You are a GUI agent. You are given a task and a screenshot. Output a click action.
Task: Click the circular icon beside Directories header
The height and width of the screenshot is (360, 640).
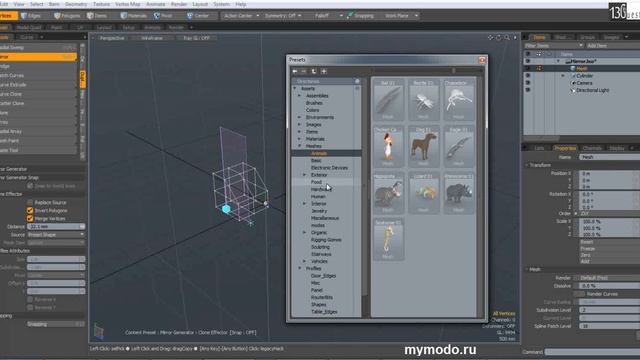[357, 81]
